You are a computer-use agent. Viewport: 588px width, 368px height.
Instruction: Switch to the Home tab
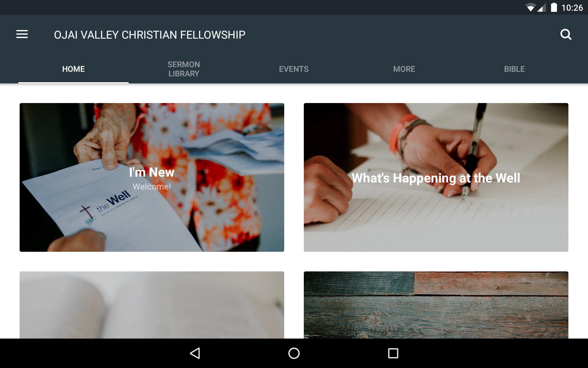point(73,69)
